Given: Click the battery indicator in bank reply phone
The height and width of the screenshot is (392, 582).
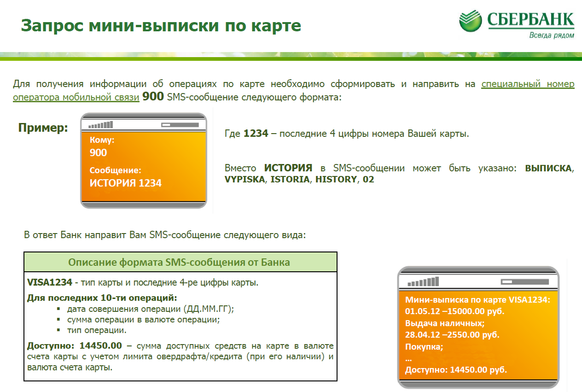Looking at the screenshot, I should point(525,281).
